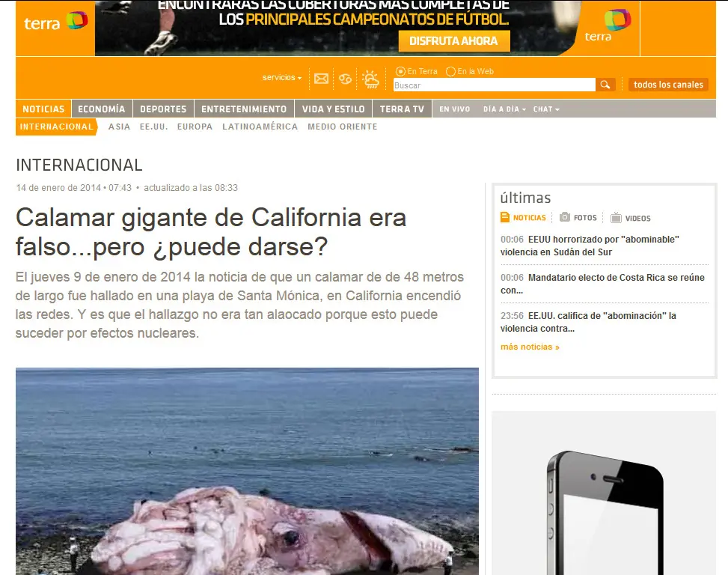Select the EE.UU. sub-navigation link
The image size is (728, 575).
153,127
